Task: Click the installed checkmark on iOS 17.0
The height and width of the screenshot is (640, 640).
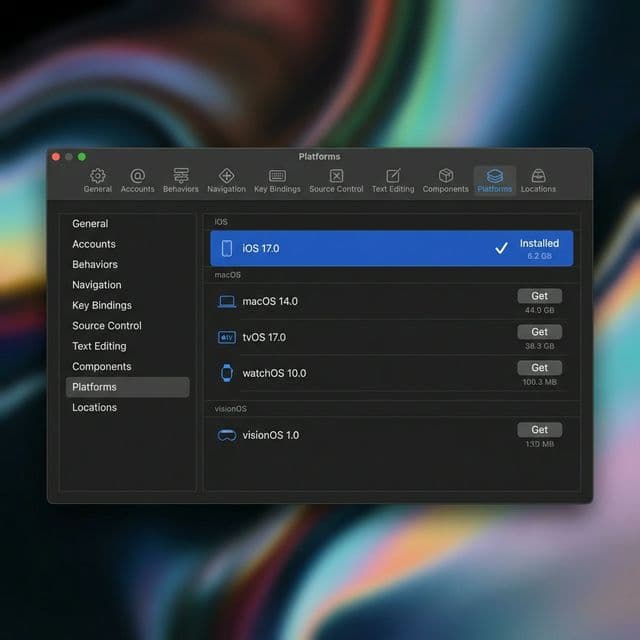Action: (501, 248)
